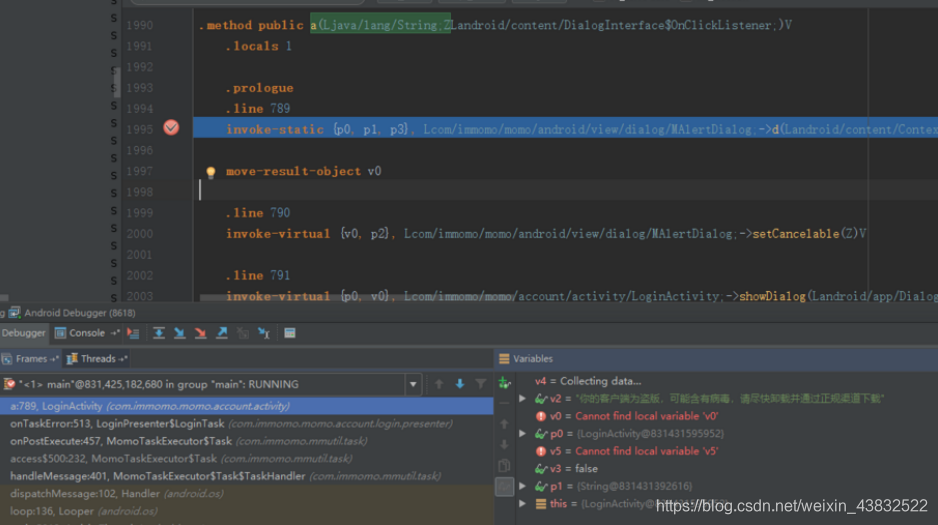Click the previous frame up arrow
The image size is (938, 525).
(x=439, y=384)
